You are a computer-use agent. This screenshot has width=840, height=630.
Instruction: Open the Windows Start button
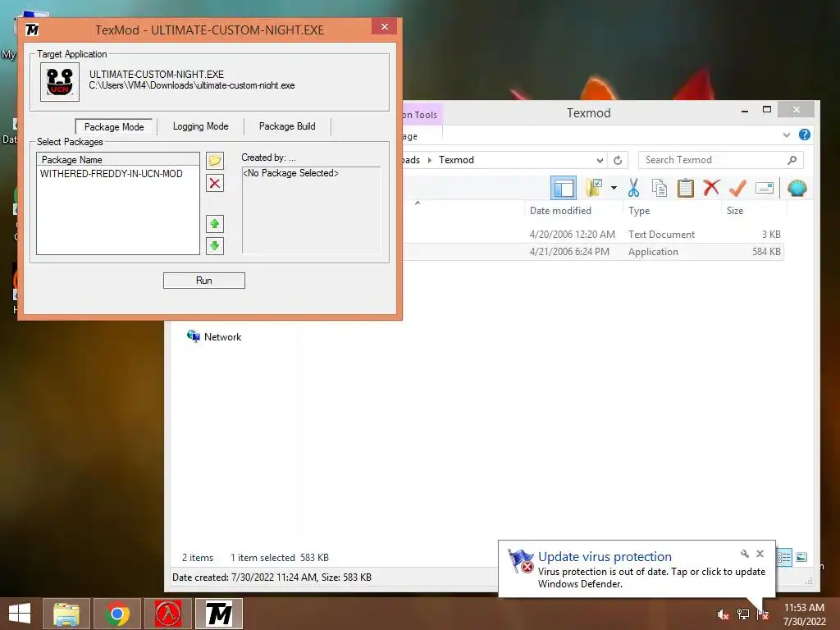(x=20, y=614)
